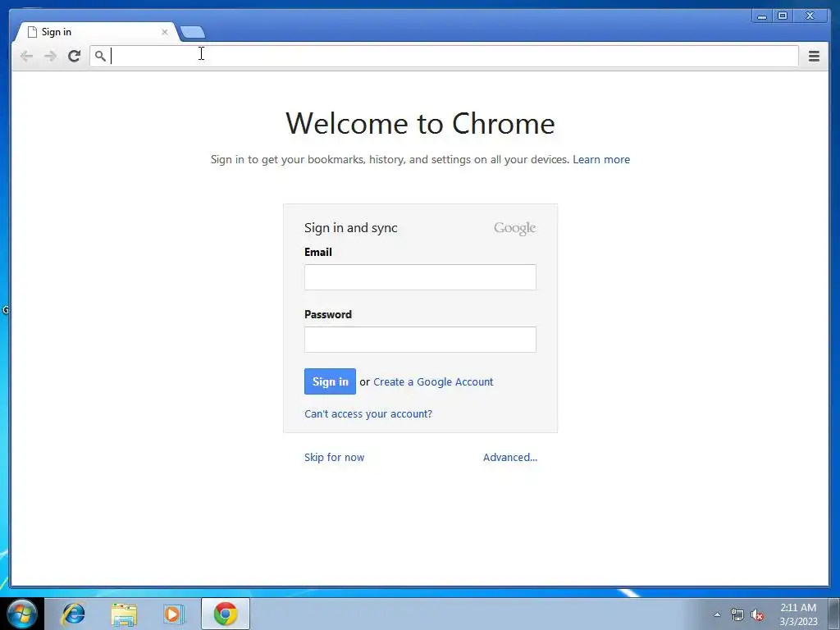Close the Chrome window
Viewport: 840px width, 630px height.
pos(810,16)
